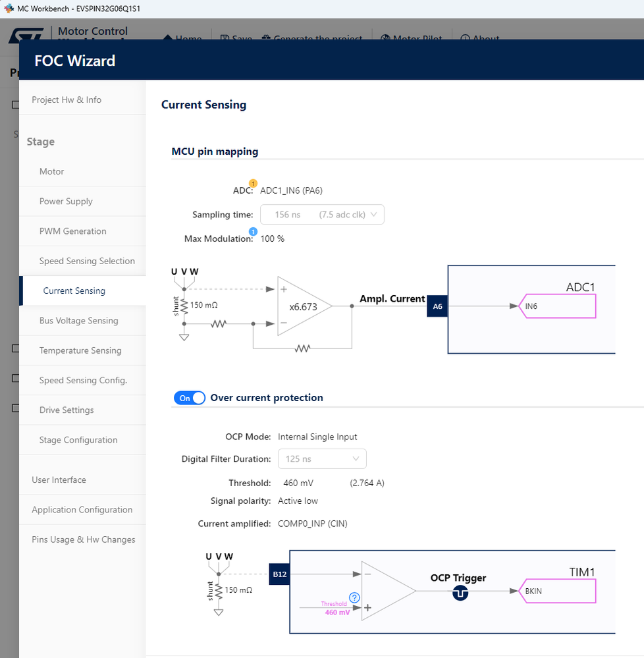
Task: Select the PWM Generation step
Action: [x=72, y=231]
